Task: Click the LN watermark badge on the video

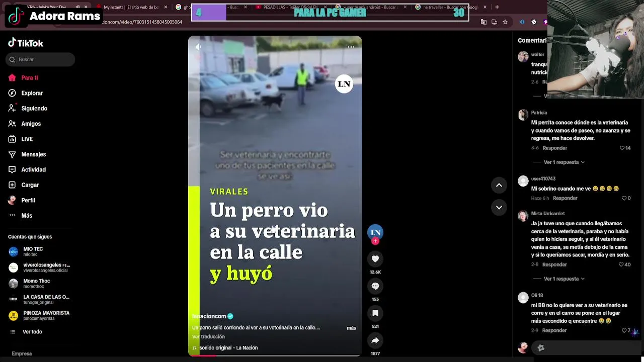Action: pos(344,84)
